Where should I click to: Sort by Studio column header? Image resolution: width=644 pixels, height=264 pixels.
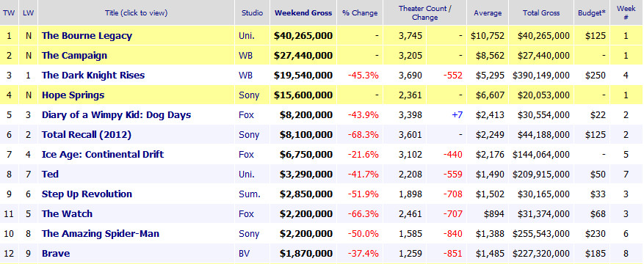252,12
